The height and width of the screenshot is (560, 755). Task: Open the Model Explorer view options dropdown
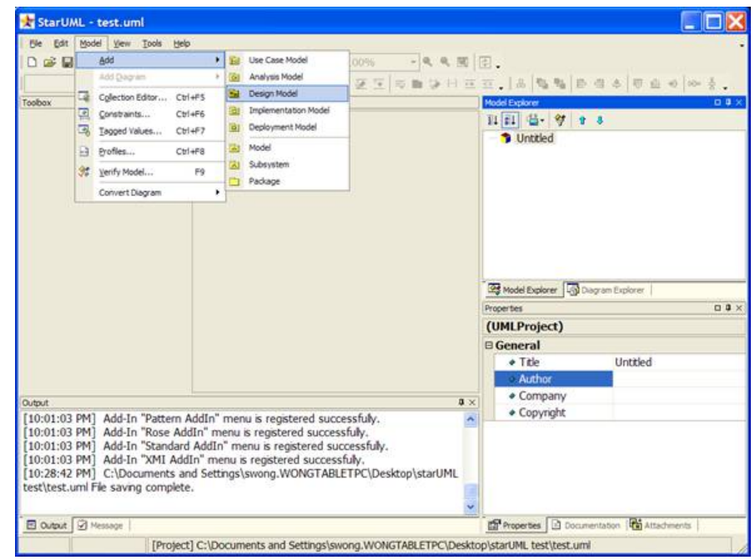[536, 121]
